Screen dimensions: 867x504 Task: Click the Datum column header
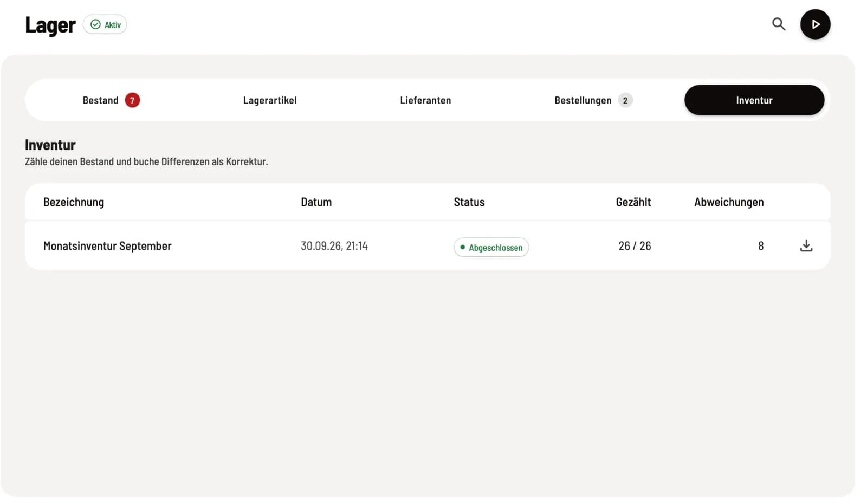click(316, 202)
